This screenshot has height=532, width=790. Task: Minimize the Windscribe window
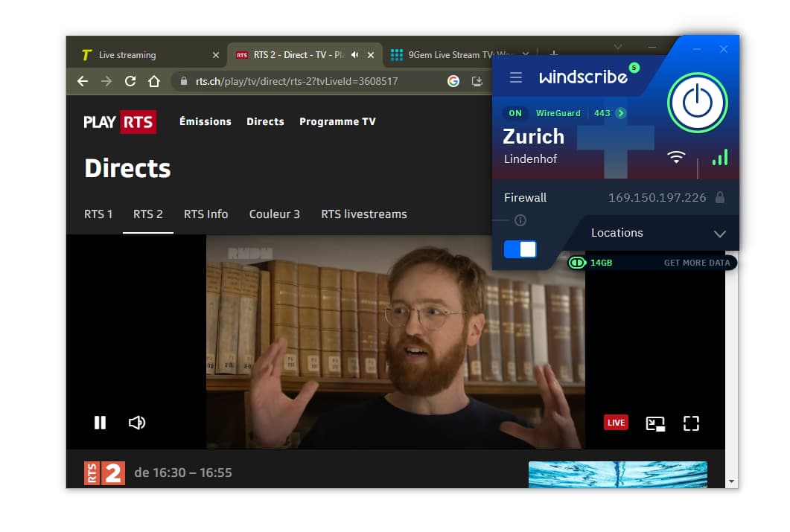[697, 49]
